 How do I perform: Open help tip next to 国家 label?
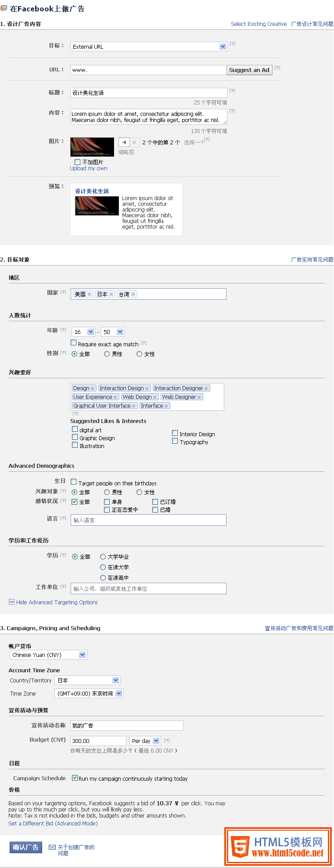[x=63, y=292]
